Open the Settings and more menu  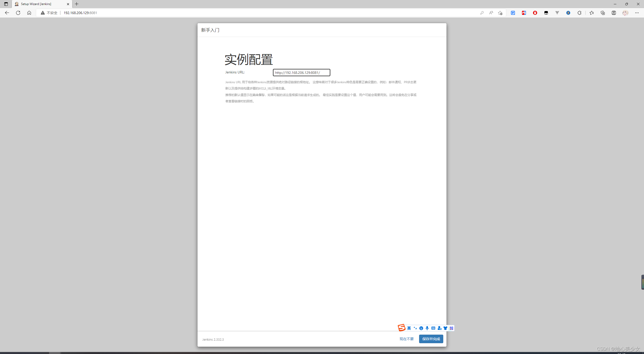pos(637,13)
